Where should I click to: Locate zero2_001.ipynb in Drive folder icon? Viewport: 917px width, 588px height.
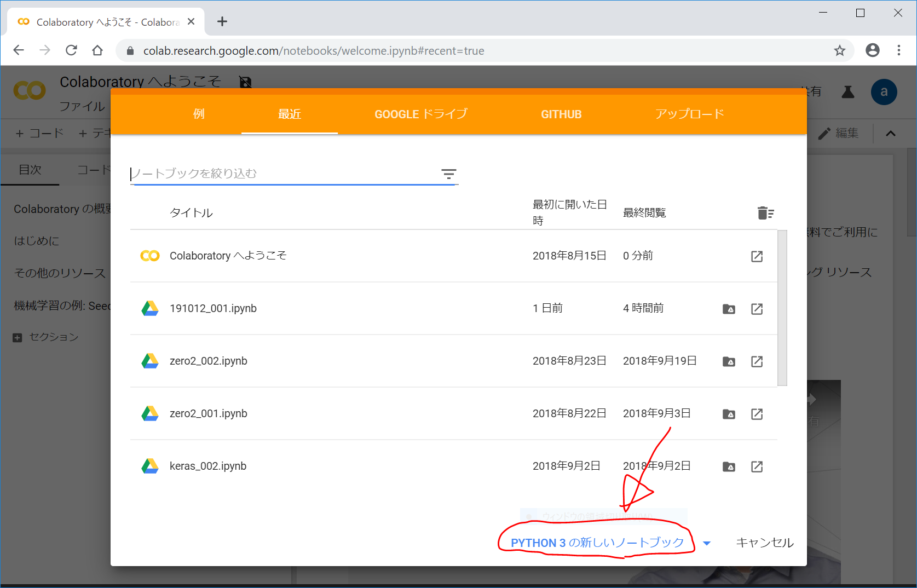[x=729, y=414]
